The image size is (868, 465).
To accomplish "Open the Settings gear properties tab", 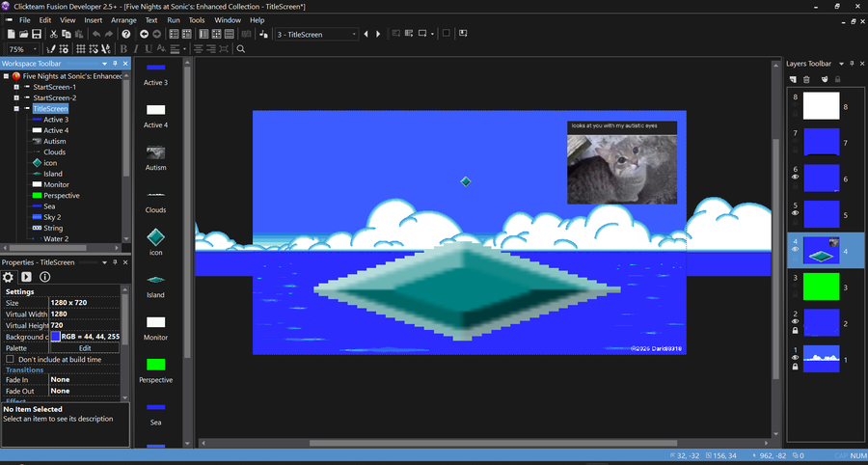I will (8, 277).
